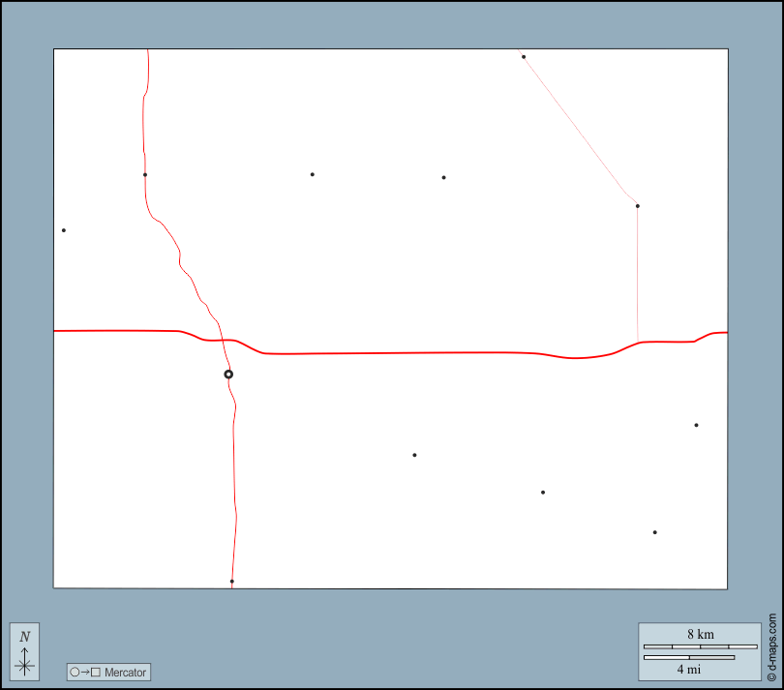Click the westernmost dot near left map edge
Viewport: 784px width, 690px height.
coord(64,230)
